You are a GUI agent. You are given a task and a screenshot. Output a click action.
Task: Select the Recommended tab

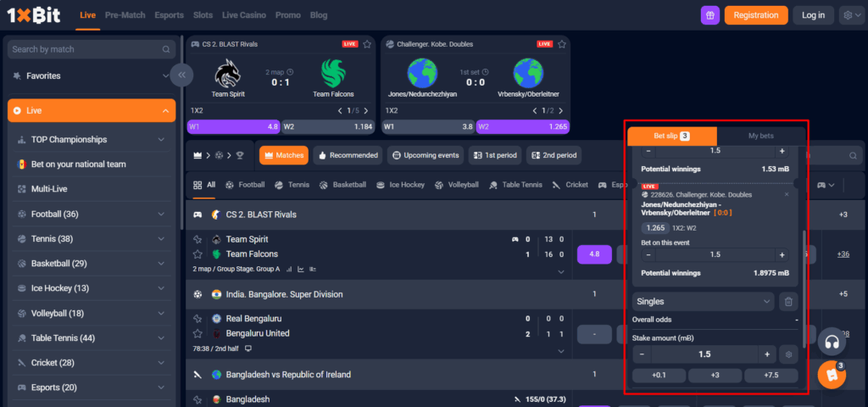[348, 156]
